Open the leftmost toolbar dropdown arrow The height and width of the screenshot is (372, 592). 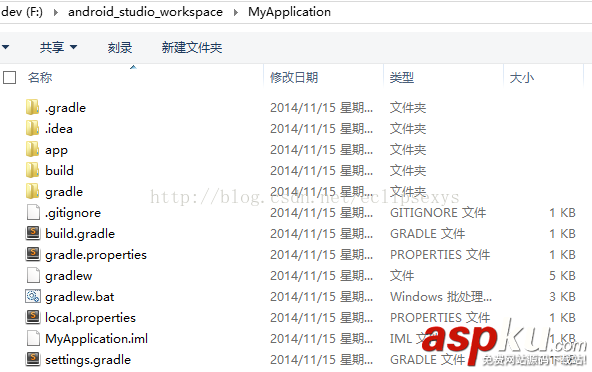[x=5, y=48]
